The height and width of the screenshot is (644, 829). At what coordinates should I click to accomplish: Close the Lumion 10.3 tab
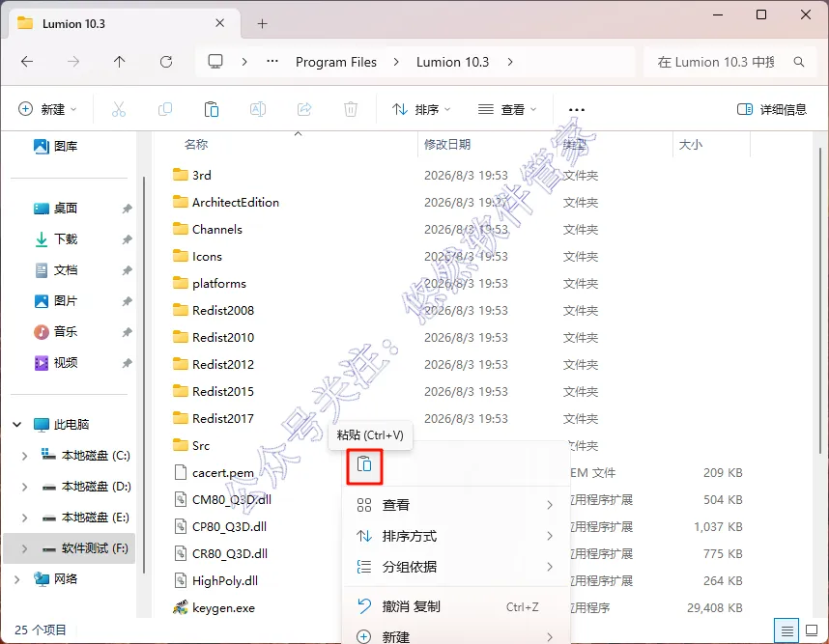click(x=220, y=23)
